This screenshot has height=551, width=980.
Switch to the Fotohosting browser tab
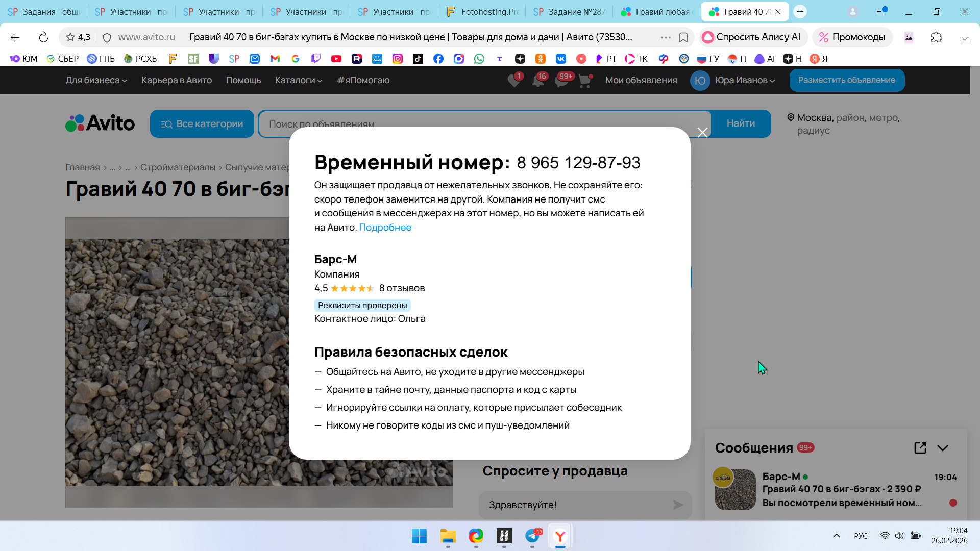[482, 12]
